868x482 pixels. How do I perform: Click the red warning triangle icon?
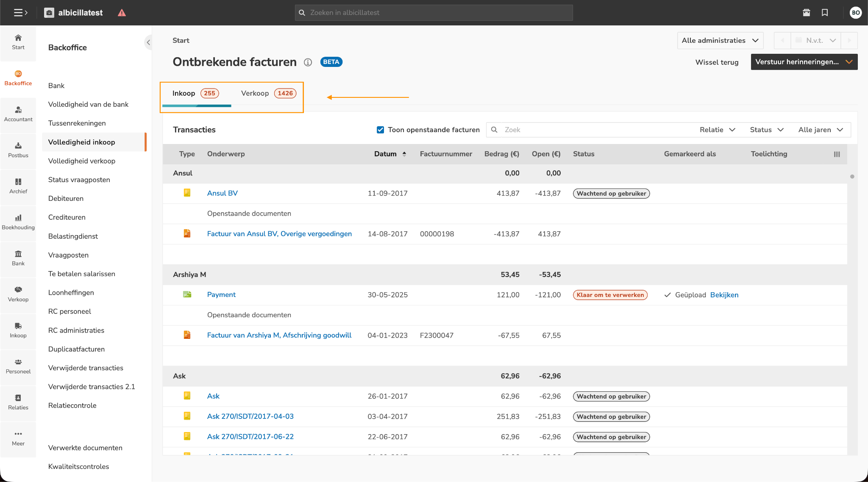(122, 13)
